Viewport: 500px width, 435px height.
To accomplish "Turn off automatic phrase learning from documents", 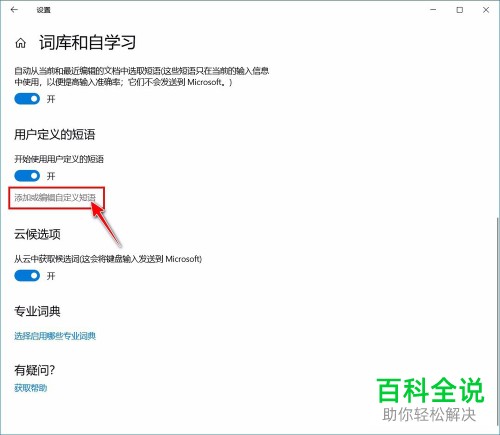I will tap(27, 99).
